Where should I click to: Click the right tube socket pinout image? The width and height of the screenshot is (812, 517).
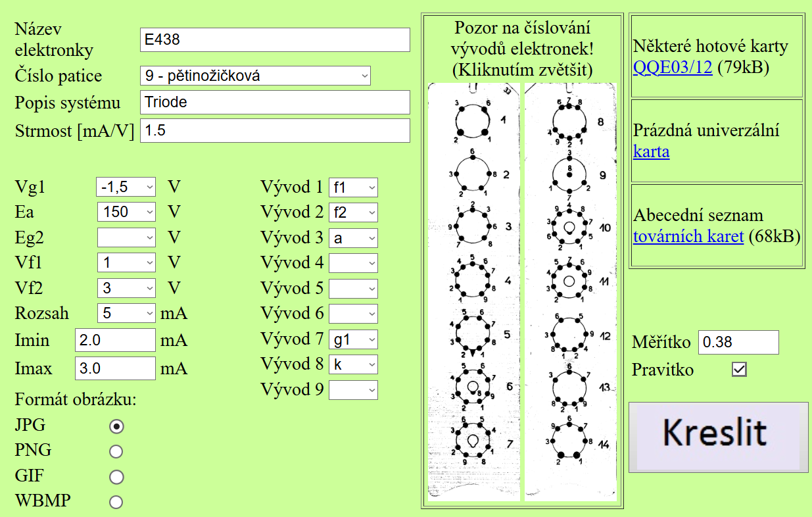(570, 291)
